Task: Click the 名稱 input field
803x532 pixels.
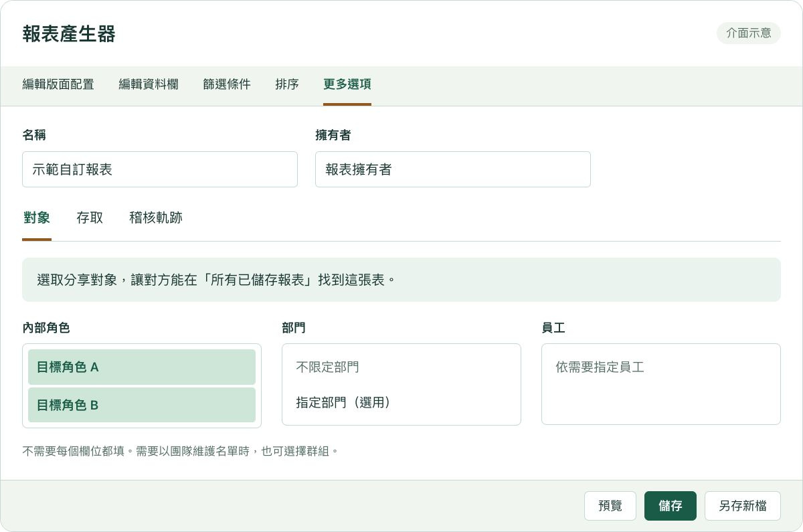Action: [x=160, y=169]
